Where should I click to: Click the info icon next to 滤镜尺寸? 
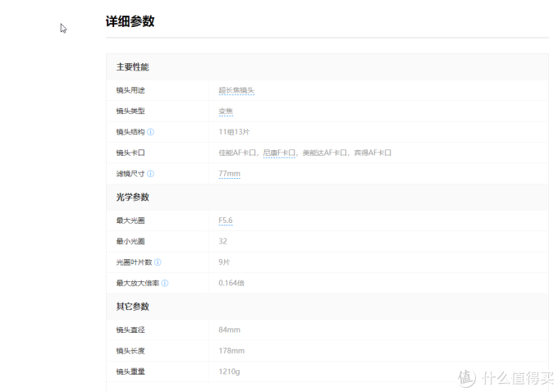[150, 174]
